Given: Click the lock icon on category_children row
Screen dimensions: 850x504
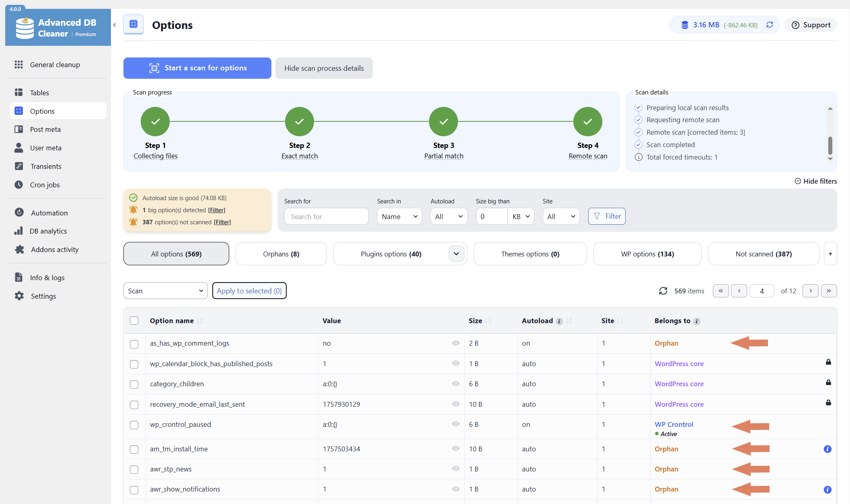Looking at the screenshot, I should tap(828, 382).
